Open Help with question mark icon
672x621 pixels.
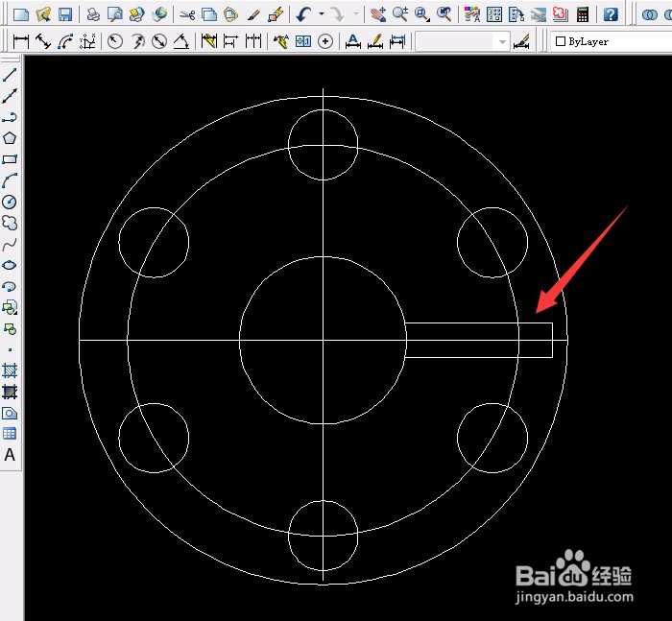(611, 14)
